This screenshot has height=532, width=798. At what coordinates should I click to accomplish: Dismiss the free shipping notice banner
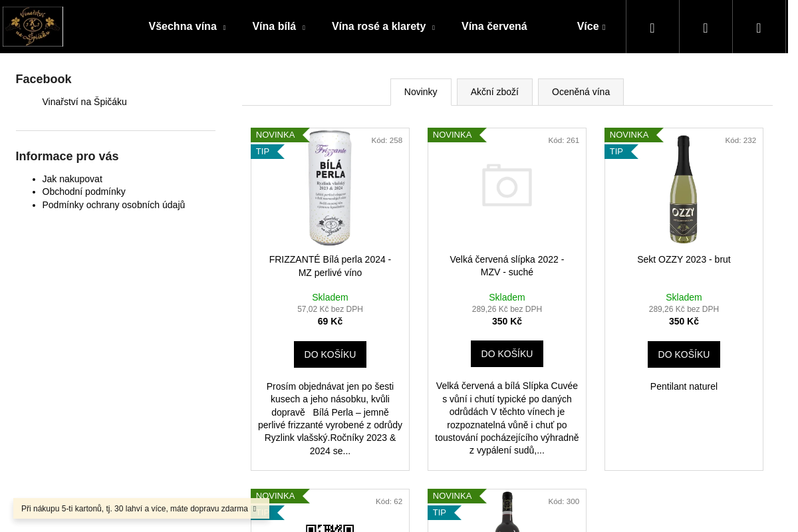[x=255, y=509]
